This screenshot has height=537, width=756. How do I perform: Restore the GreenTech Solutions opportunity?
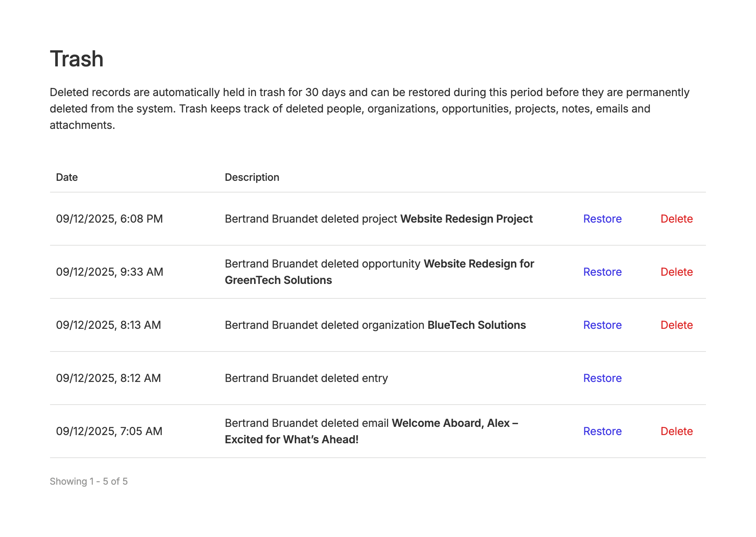[602, 272]
